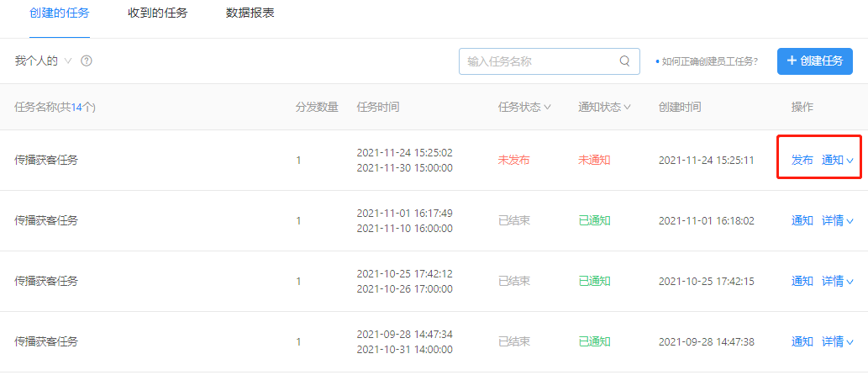Click the plus icon on 创建任务
The width and height of the screenshot is (868, 375).
[x=792, y=61]
